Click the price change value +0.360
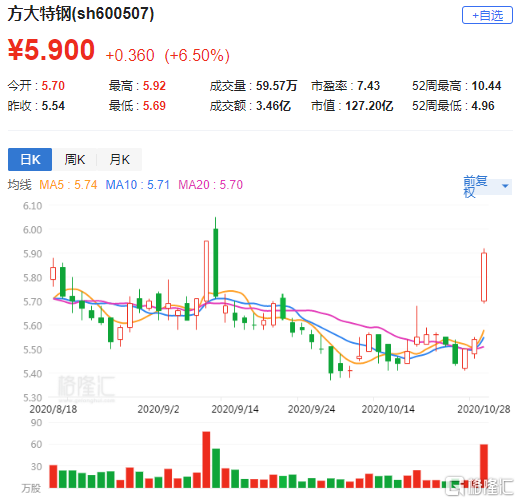This screenshot has height=503, width=520. 130,56
